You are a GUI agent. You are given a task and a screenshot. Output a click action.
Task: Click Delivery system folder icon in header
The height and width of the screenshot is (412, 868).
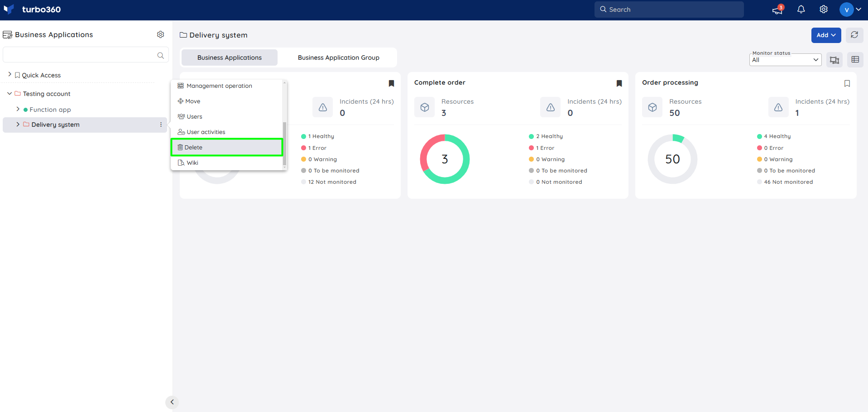(183, 35)
